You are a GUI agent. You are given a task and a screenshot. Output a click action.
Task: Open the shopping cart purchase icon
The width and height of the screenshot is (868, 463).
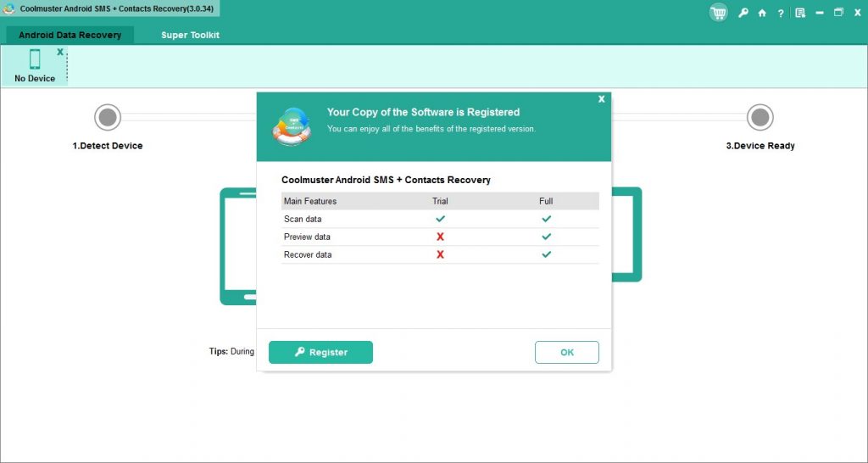point(719,13)
